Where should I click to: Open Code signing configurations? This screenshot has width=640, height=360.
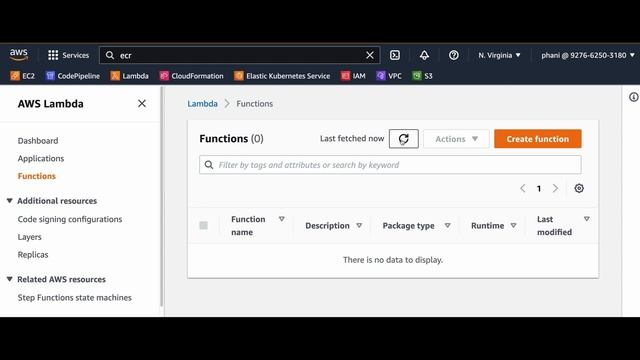[x=70, y=219]
